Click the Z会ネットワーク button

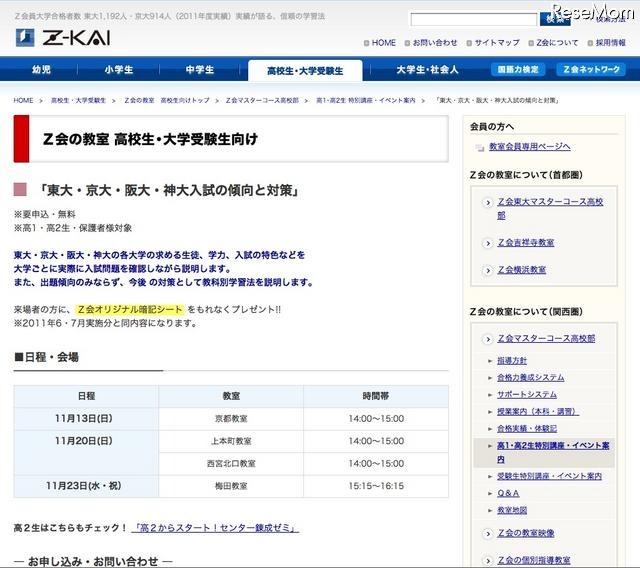click(591, 70)
